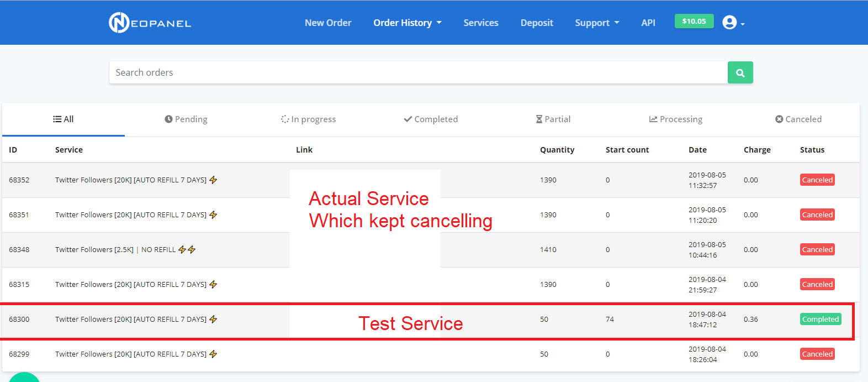Go to New Order page
Viewport: 868px width, 382px height.
(x=328, y=23)
